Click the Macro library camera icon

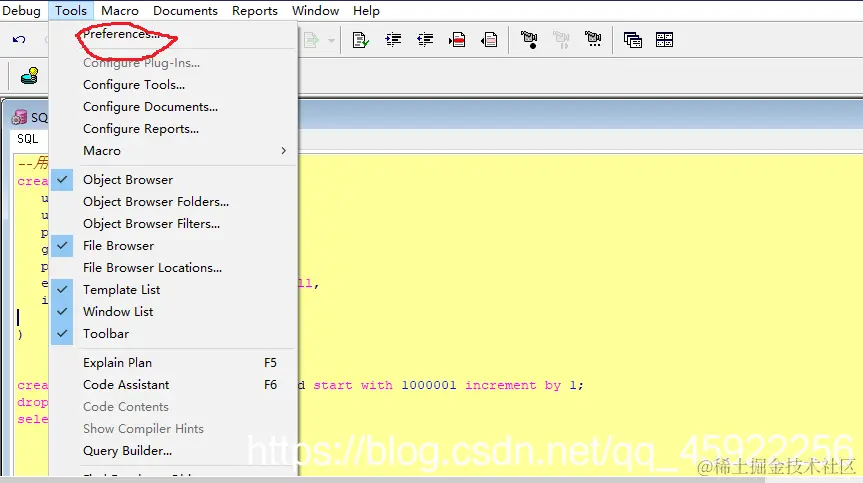pos(593,39)
